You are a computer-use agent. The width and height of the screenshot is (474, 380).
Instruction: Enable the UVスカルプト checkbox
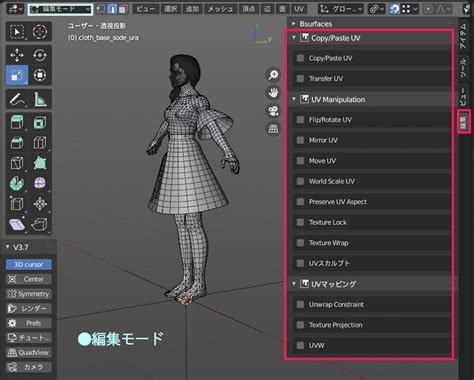[300, 263]
